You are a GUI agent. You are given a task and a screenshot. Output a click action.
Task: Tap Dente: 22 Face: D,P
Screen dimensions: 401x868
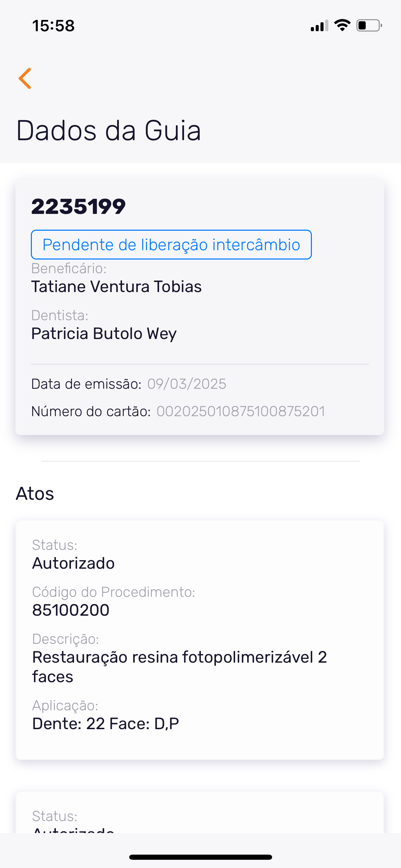coord(106,724)
